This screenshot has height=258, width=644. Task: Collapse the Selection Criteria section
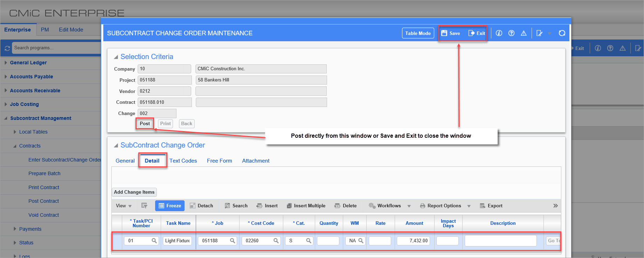[x=116, y=57]
